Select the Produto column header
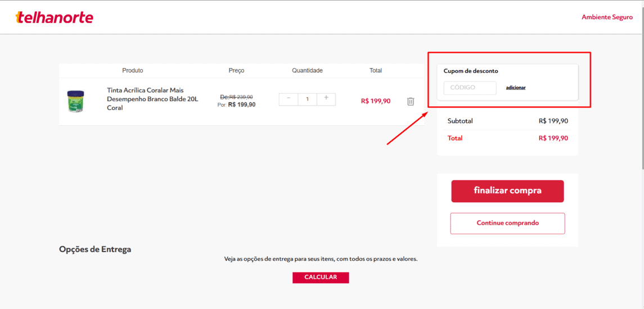Screen dimensions: 644x309 133,71
